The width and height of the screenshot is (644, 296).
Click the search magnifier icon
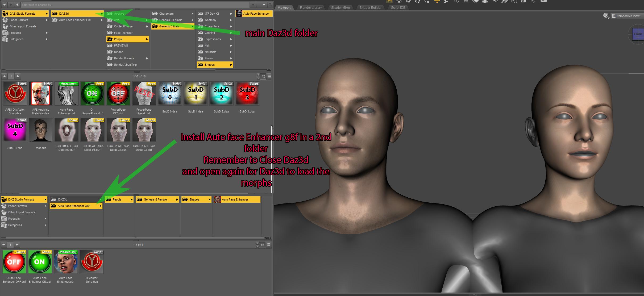[x=270, y=5]
